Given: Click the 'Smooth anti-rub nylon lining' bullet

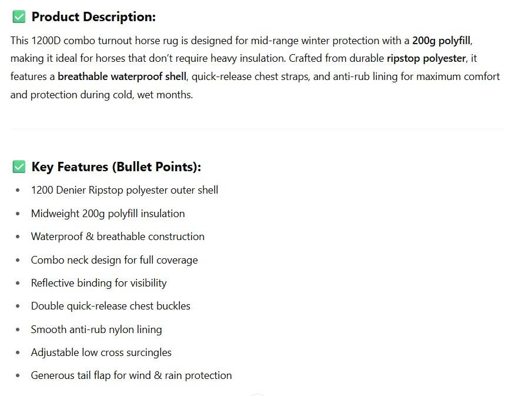Looking at the screenshot, I should 96,330.
